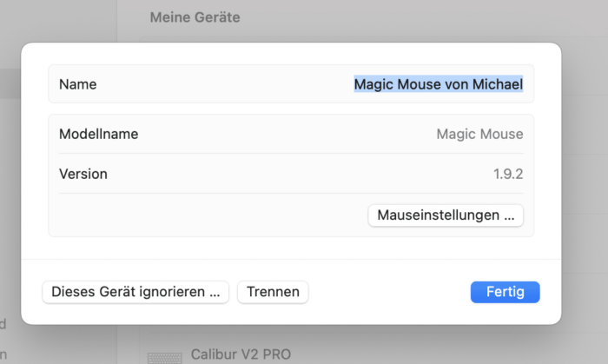Click the Magic Mouse model name value

pyautogui.click(x=479, y=134)
